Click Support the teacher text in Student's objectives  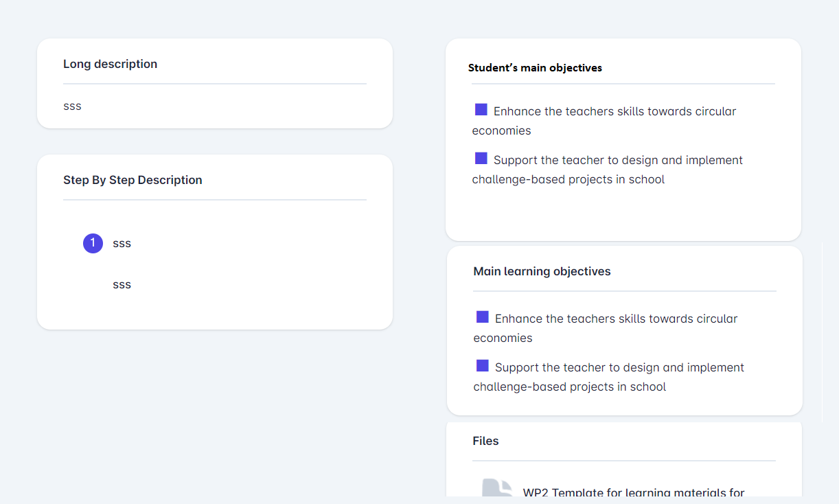[618, 160]
